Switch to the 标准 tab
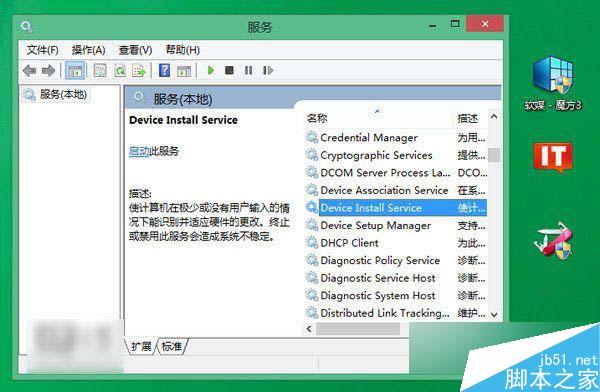 pos(171,346)
